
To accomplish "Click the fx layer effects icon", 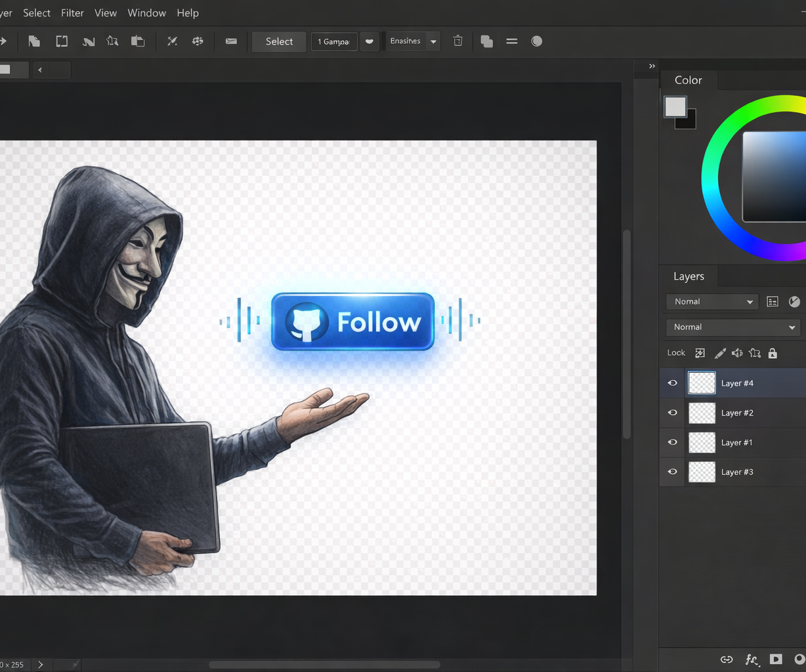I will pyautogui.click(x=752, y=660).
